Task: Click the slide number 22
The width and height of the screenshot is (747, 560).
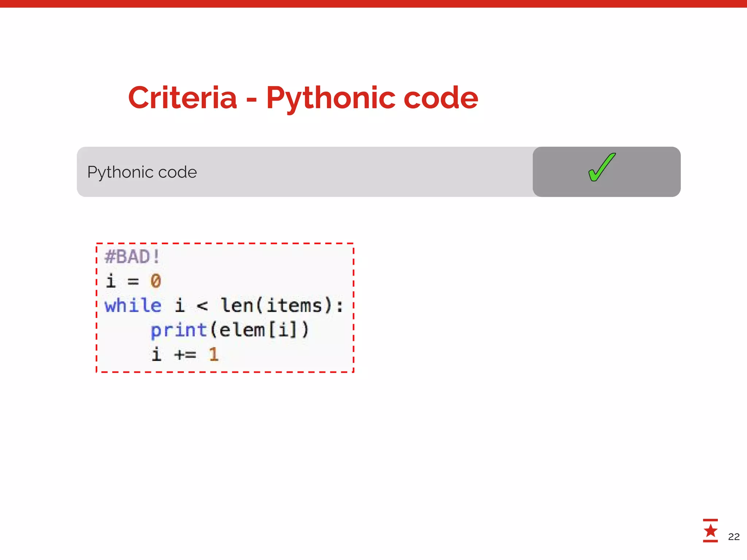Action: pos(734,537)
